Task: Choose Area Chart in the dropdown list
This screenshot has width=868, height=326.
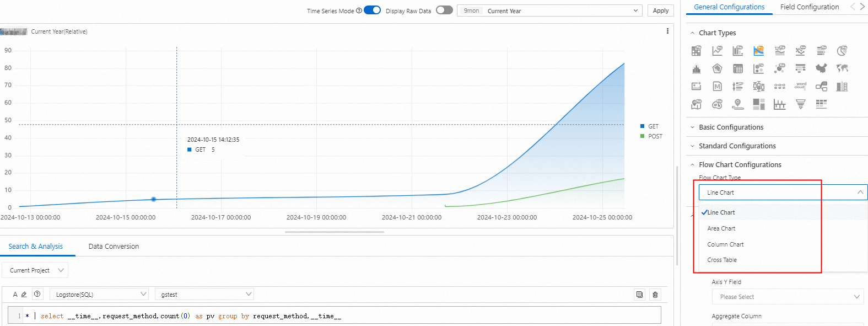Action: (783, 228)
